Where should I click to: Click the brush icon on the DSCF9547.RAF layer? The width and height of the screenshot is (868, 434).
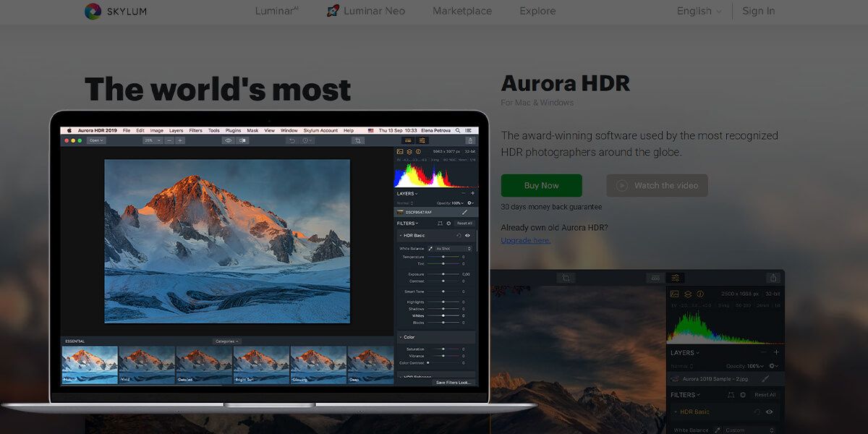(x=465, y=212)
